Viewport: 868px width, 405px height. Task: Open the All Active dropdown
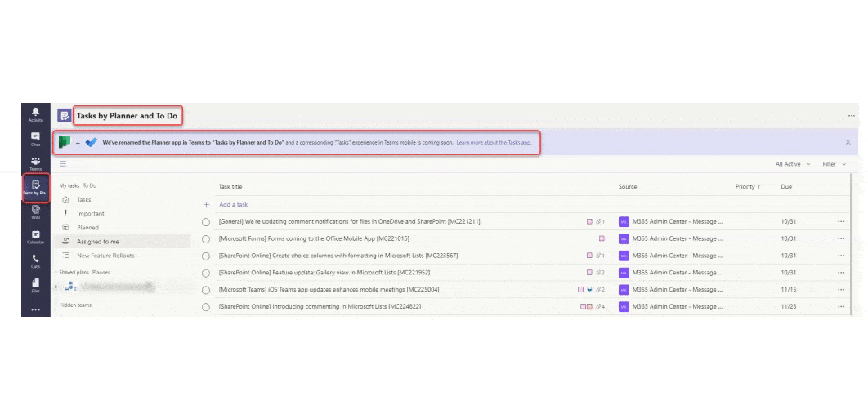pyautogui.click(x=792, y=164)
